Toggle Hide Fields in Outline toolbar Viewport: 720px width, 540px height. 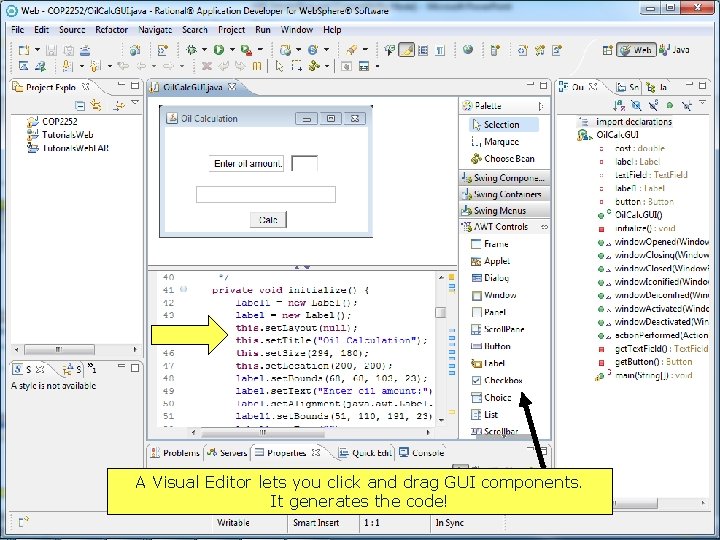point(636,106)
